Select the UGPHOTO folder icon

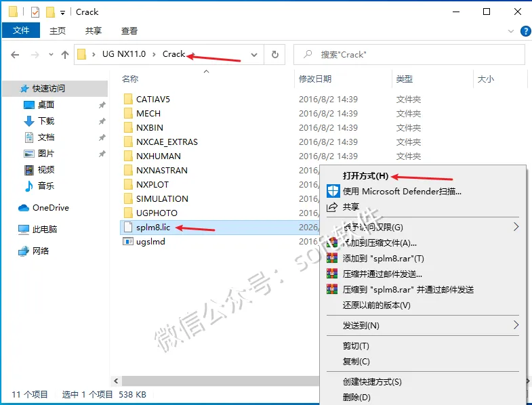(x=128, y=213)
